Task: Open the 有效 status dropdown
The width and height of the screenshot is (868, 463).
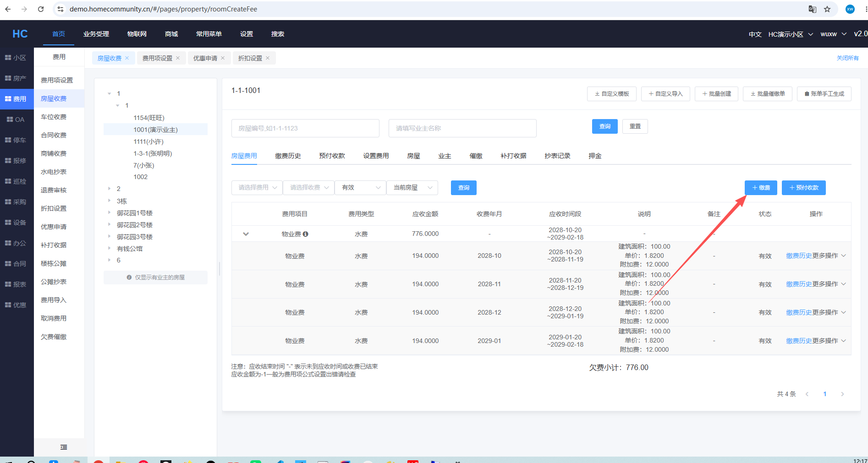Action: [360, 188]
